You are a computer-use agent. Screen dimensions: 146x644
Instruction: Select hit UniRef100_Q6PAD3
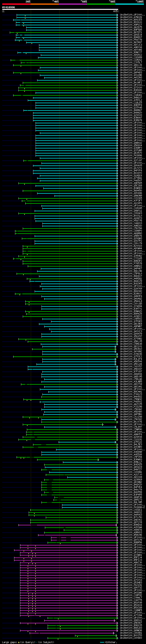click(x=131, y=72)
